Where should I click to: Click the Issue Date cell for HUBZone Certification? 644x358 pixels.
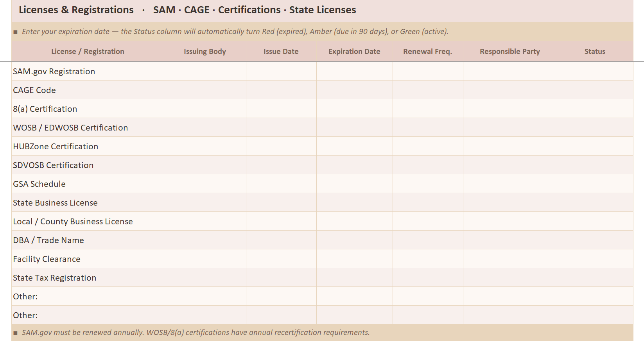pos(281,146)
